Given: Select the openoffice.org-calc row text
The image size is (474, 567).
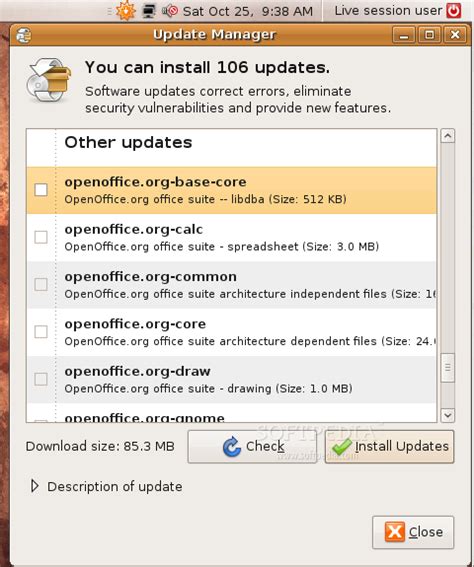Looking at the screenshot, I should 231,238.
